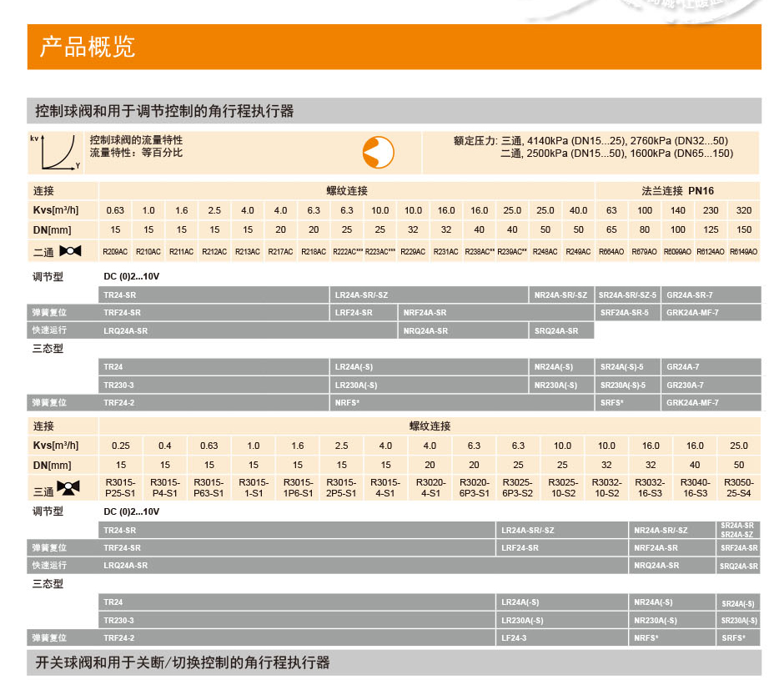Select valve model R211AC
Viewport: 784px width, 680px height.
point(182,252)
